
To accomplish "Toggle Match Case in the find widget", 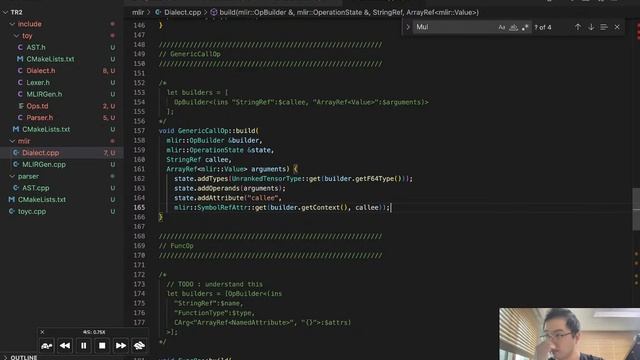I will coord(502,27).
